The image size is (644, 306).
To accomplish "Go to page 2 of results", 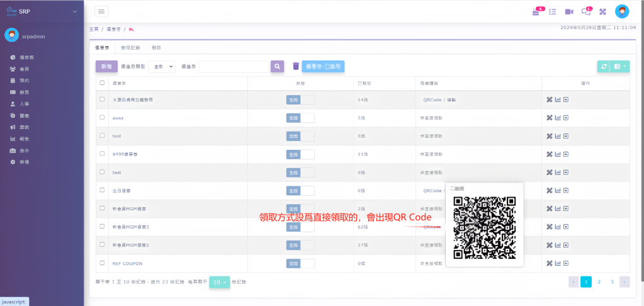I will 599,282.
